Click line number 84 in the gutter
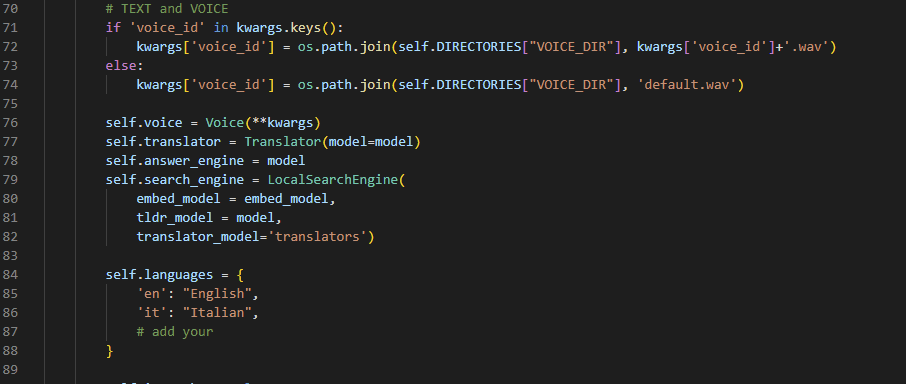This screenshot has width=906, height=384. click(x=10, y=275)
